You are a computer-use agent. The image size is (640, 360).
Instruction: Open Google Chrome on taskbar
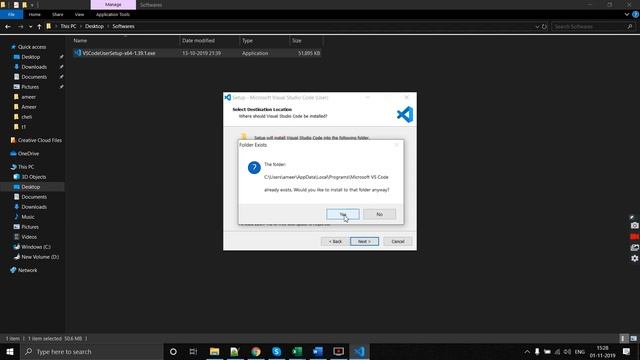tap(256, 351)
